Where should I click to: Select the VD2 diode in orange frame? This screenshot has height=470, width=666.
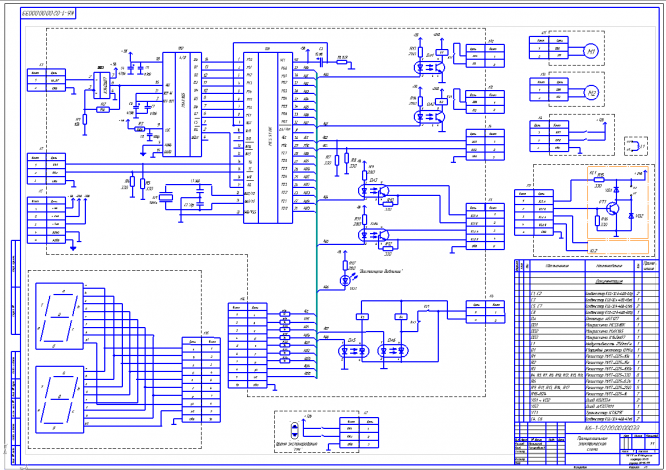point(631,216)
